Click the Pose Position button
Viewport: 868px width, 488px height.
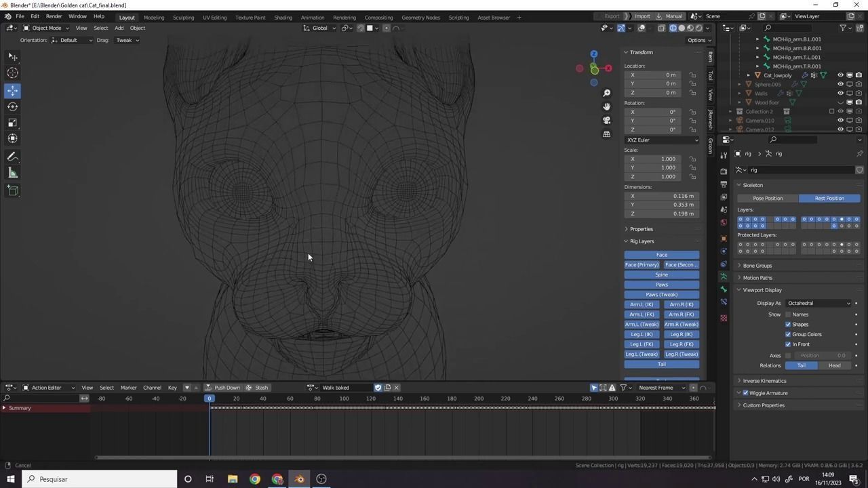coord(768,199)
